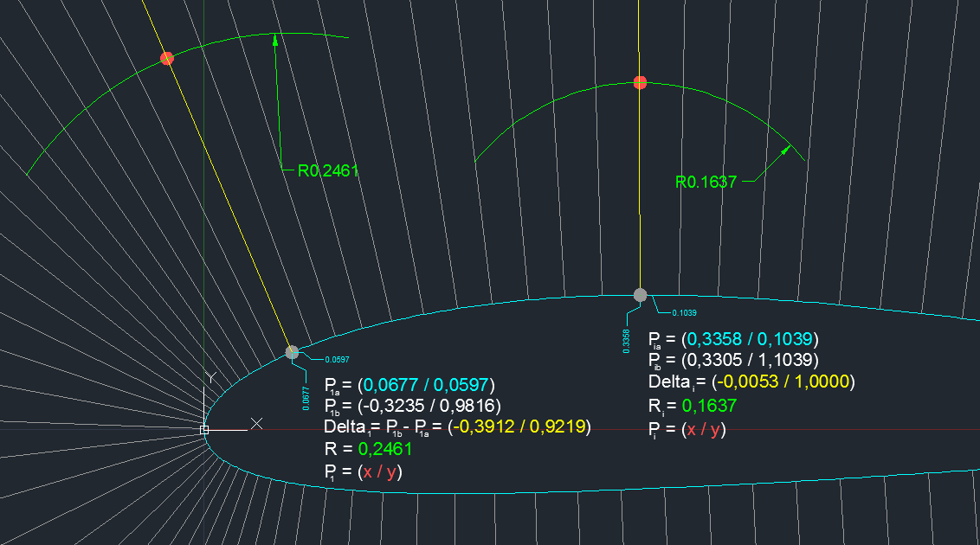Select the text line P1b = (-0,3235 / 0,9816)

(412, 407)
